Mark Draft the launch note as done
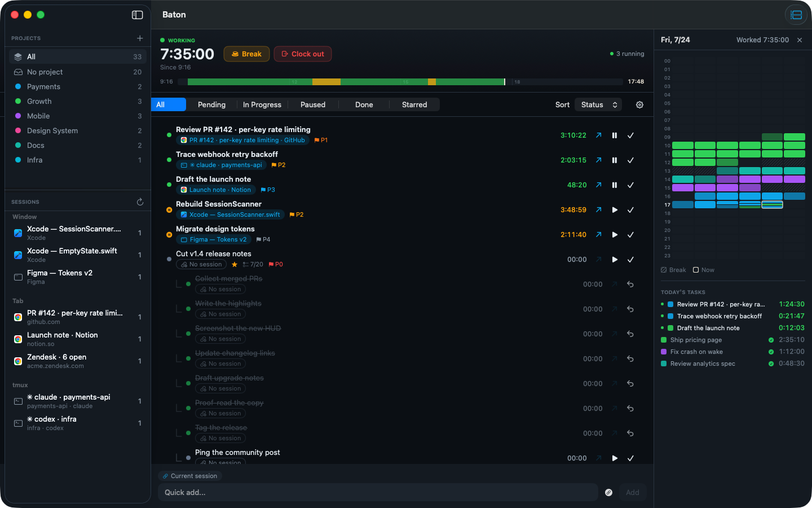The width and height of the screenshot is (812, 508). [630, 185]
